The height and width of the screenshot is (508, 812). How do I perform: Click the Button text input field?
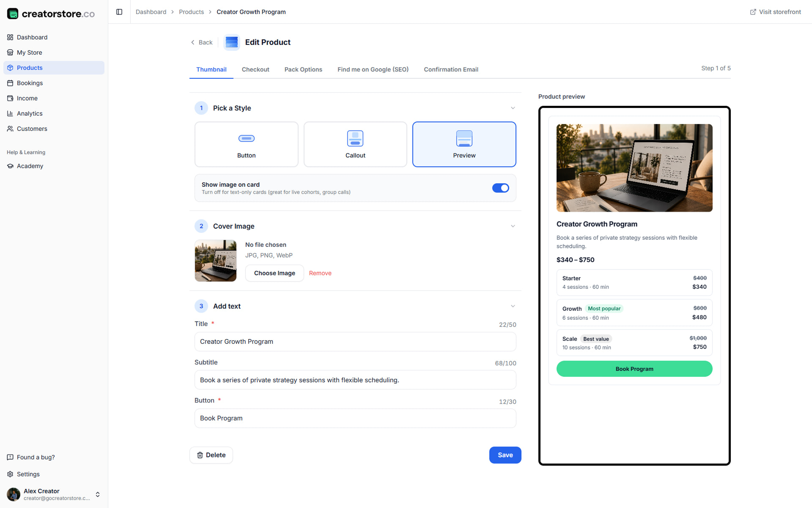coord(355,418)
